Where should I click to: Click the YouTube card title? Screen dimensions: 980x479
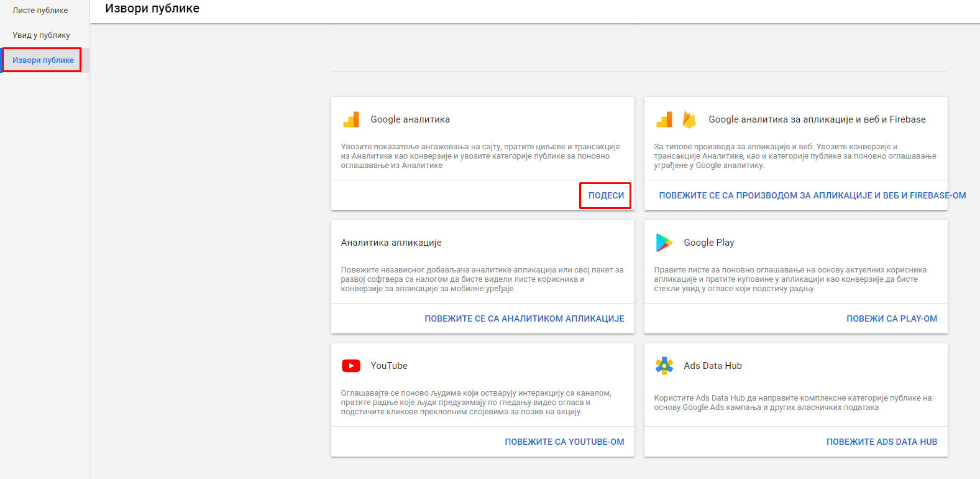(389, 366)
